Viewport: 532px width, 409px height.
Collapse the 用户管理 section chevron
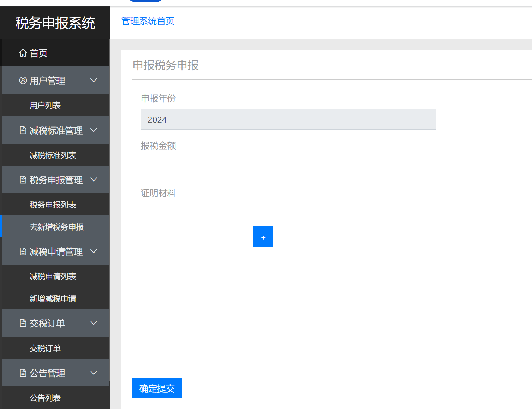94,80
